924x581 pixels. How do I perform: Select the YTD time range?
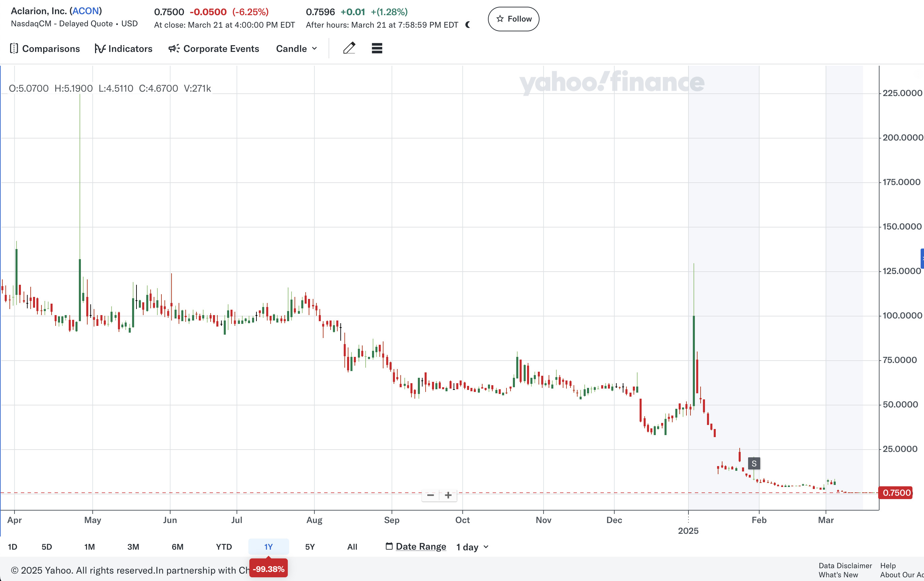click(224, 547)
